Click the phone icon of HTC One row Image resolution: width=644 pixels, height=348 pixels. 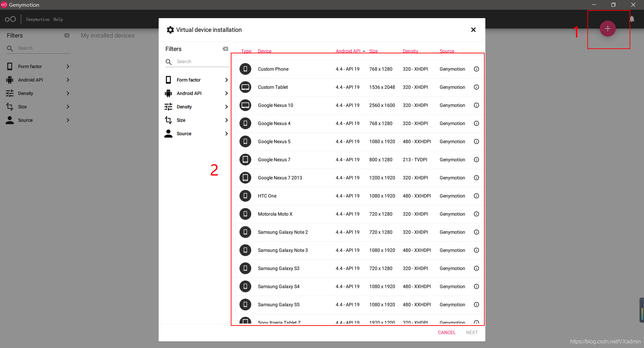[x=245, y=196]
